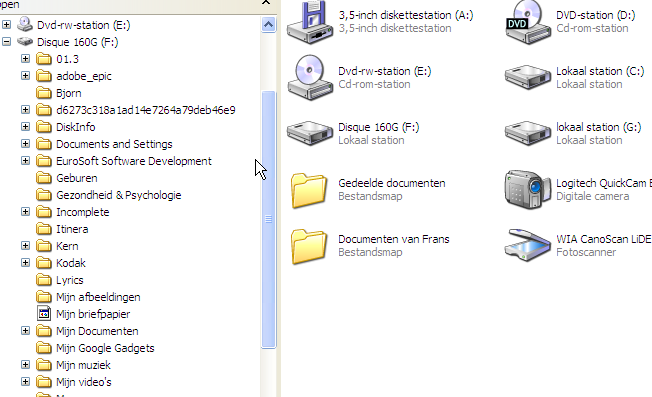Open the 3,5-inch diskettestation (A:) drive icon
The image size is (652, 397).
coord(310,22)
